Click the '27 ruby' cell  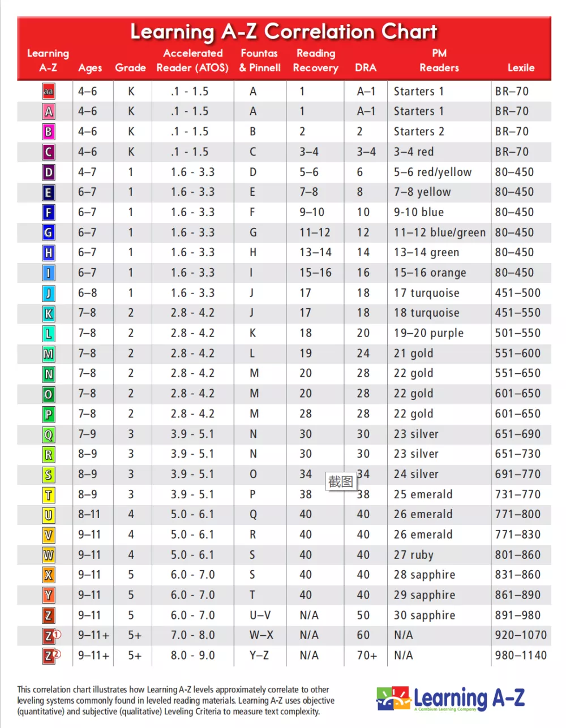pyautogui.click(x=414, y=555)
